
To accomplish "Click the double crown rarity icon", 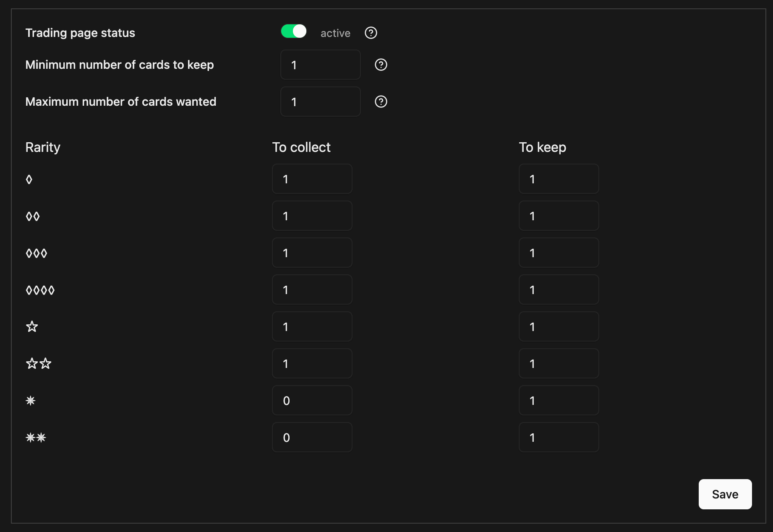I will click(x=36, y=438).
